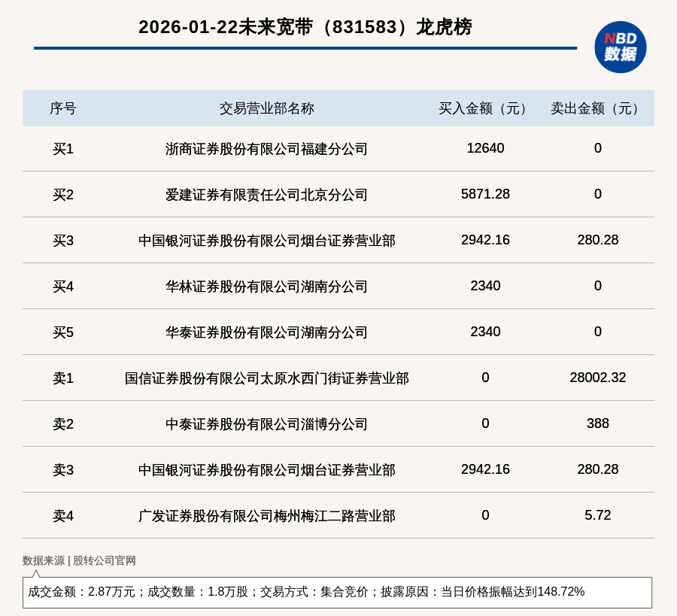Click the 未来宽带（831583）龙虎榜 title

(305, 27)
